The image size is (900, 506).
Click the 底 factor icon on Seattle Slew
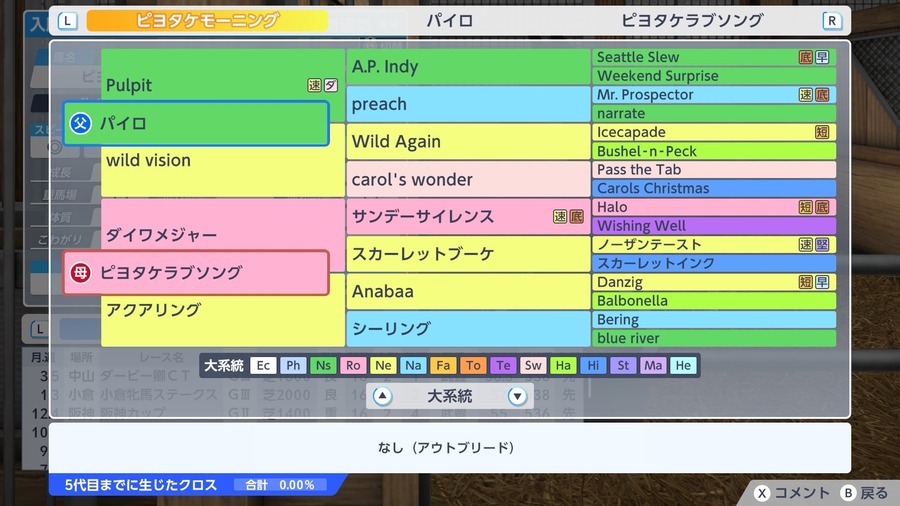coord(806,57)
